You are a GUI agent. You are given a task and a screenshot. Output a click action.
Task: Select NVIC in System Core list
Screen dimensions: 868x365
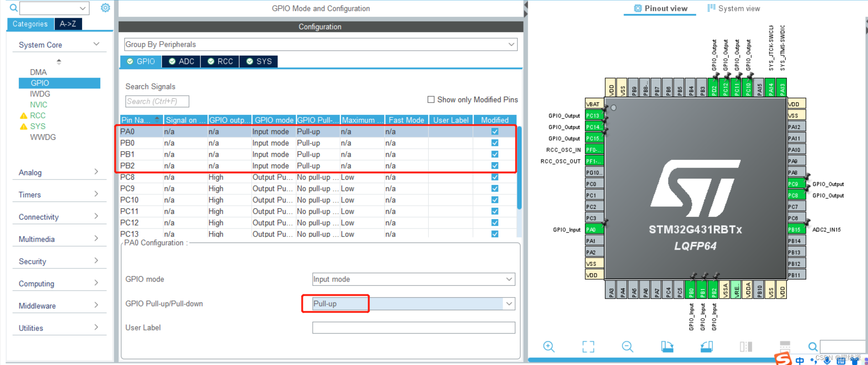(x=38, y=105)
